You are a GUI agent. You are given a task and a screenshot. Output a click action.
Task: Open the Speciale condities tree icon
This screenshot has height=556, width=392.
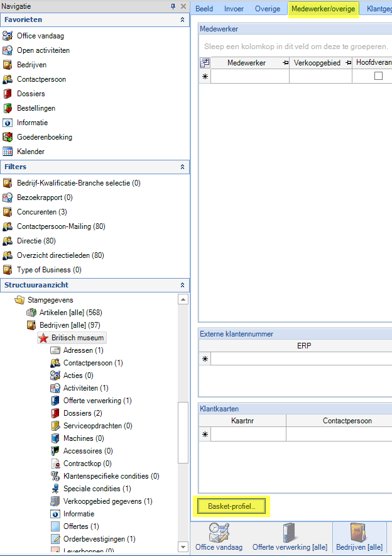[x=55, y=489]
